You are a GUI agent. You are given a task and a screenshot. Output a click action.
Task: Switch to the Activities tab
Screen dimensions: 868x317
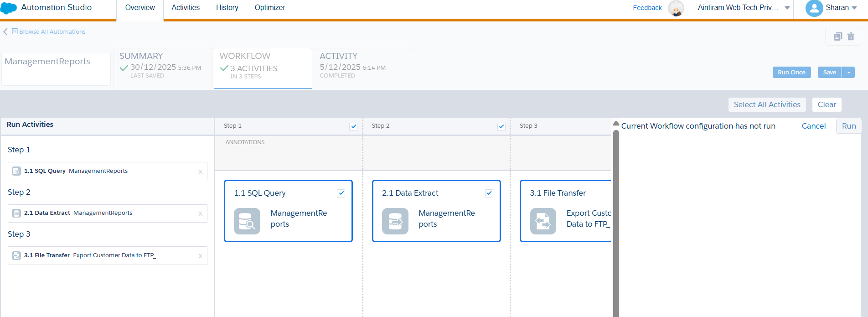pyautogui.click(x=186, y=8)
